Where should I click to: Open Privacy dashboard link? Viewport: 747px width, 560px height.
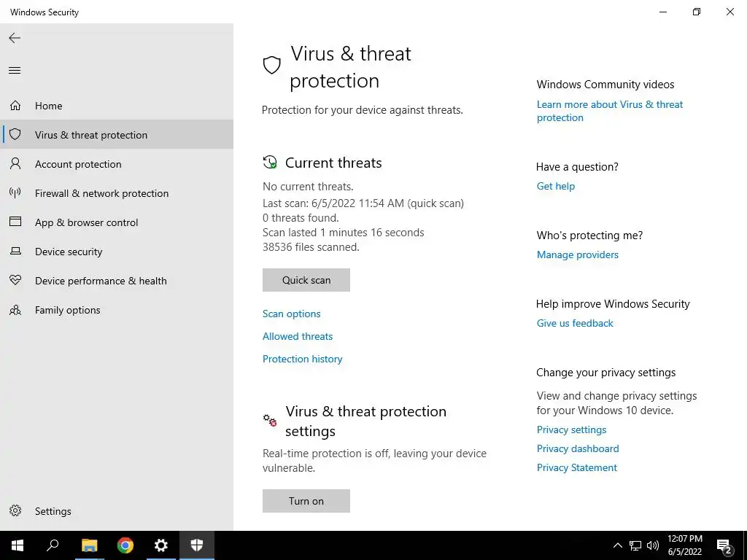pos(578,448)
